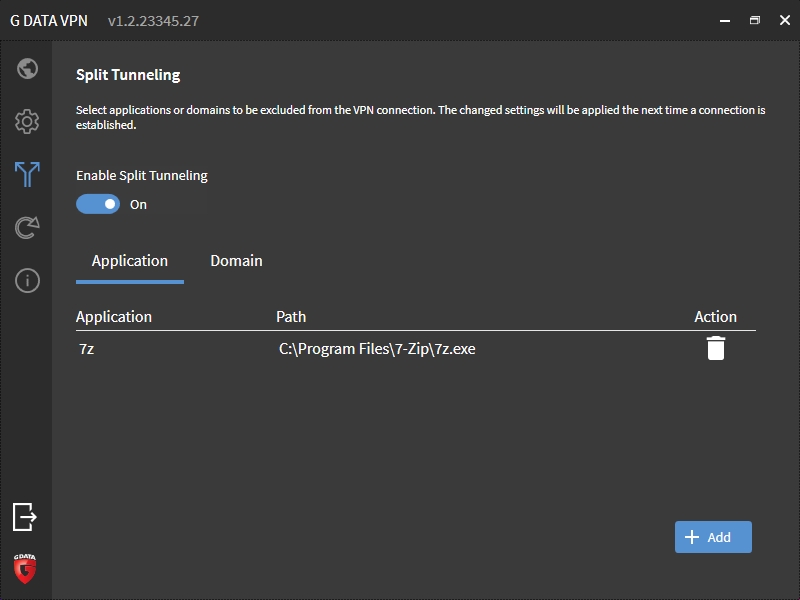This screenshot has height=600, width=800.
Task: Switch to the Application tab
Action: click(130, 261)
